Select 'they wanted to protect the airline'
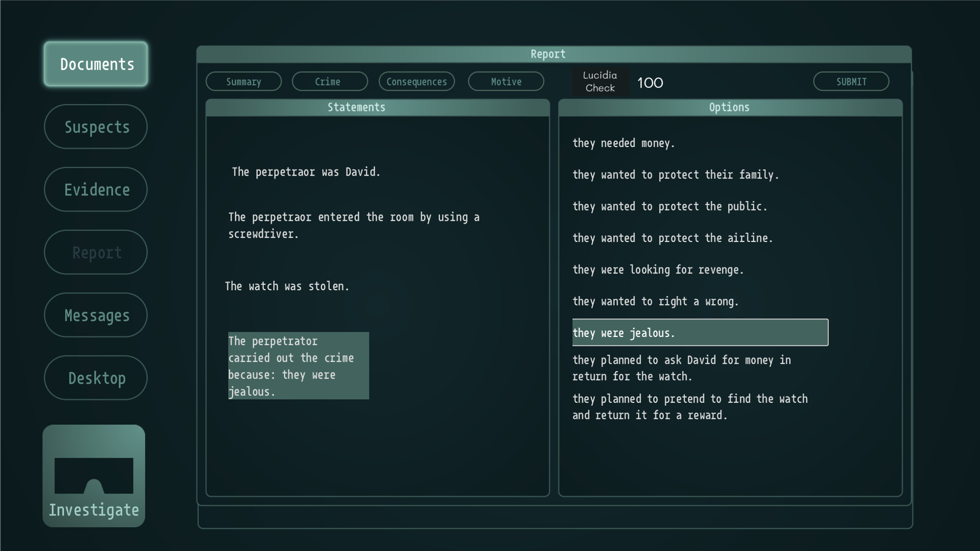 (672, 237)
